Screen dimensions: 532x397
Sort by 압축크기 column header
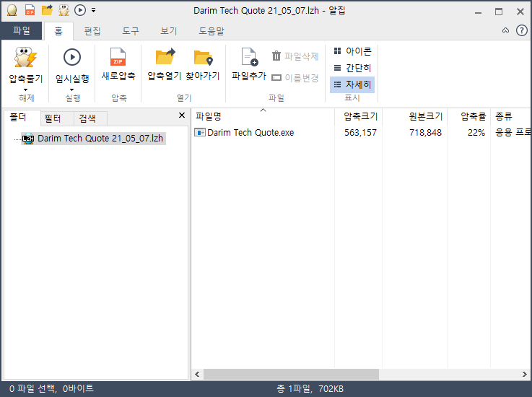click(359, 117)
